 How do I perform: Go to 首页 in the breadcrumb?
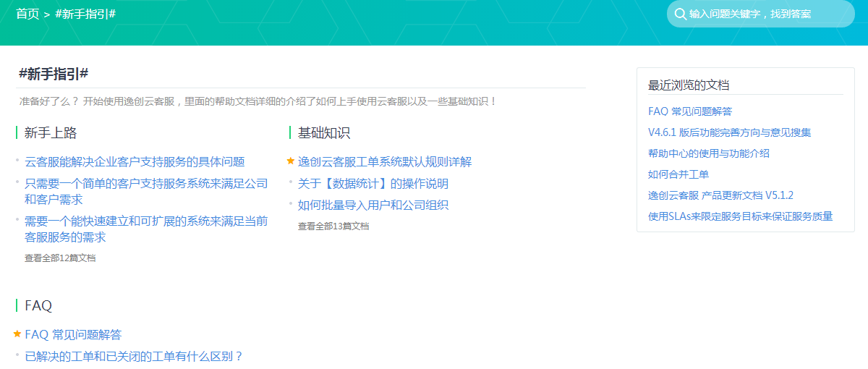(x=27, y=14)
